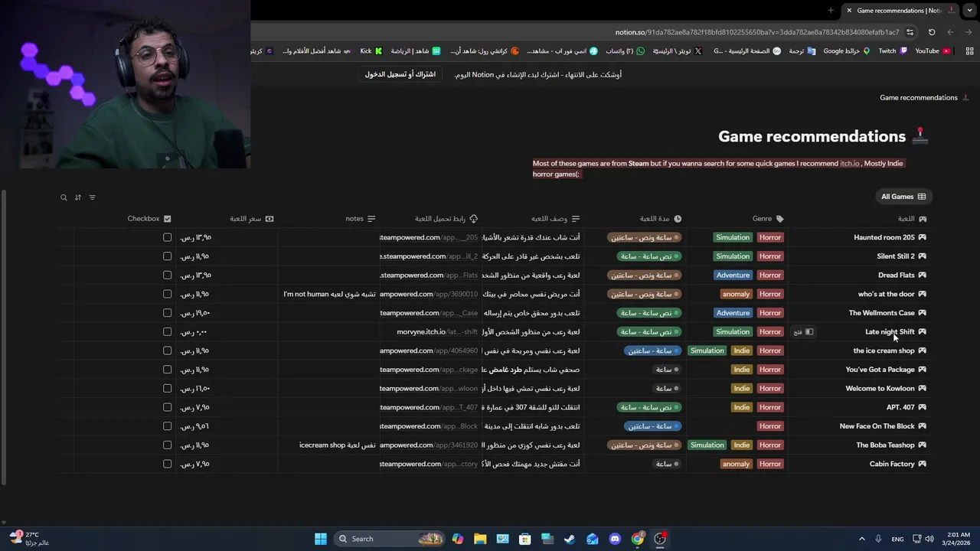Select the anomaly tag on Cabin Factory row
Image resolution: width=980 pixels, height=551 pixels.
736,464
